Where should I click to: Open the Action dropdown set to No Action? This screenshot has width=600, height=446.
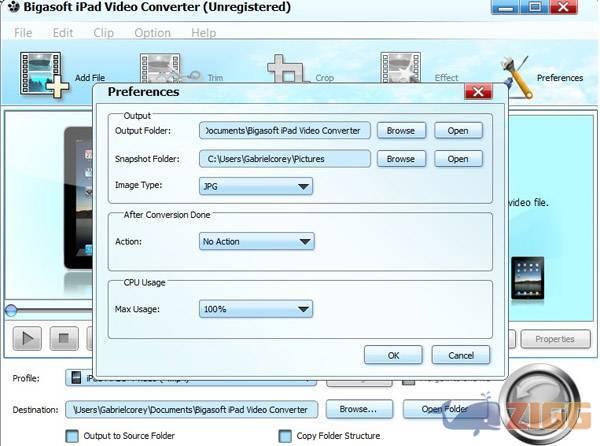point(256,241)
